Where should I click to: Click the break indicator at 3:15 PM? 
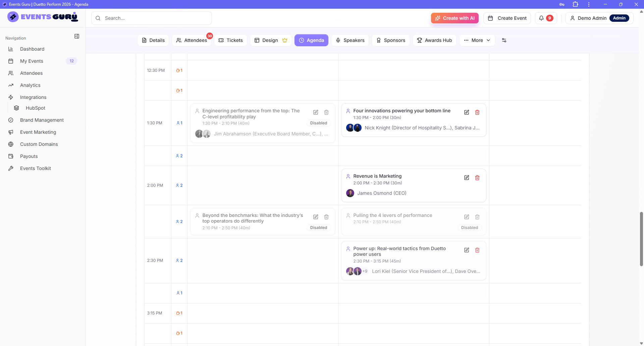tap(179, 313)
